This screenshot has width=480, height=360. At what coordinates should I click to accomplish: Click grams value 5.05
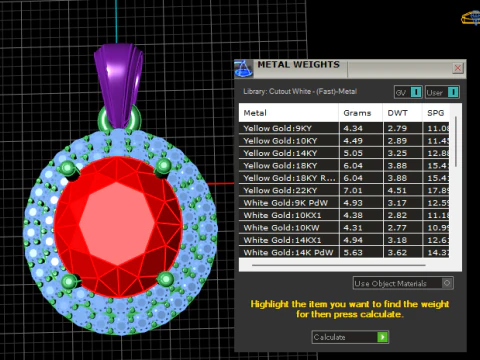353,153
